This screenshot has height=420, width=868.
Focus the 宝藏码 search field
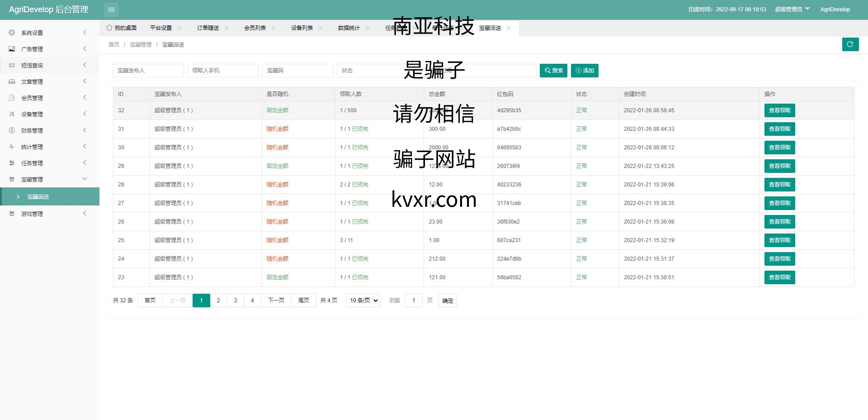[x=298, y=71]
